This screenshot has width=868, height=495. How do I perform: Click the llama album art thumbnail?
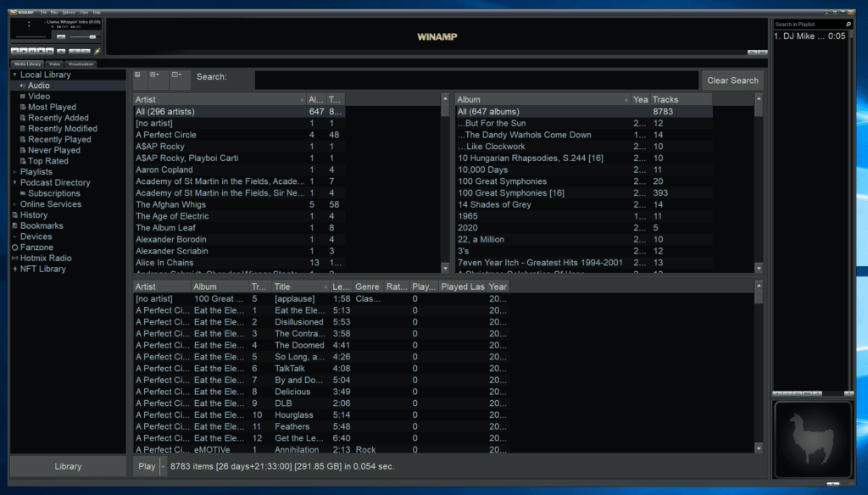coord(813,440)
